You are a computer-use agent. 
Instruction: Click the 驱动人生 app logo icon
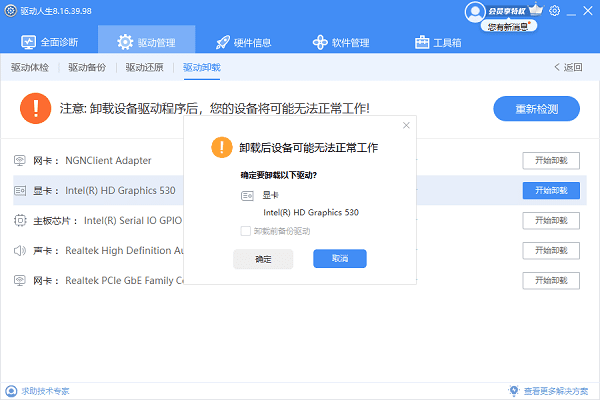click(x=11, y=11)
